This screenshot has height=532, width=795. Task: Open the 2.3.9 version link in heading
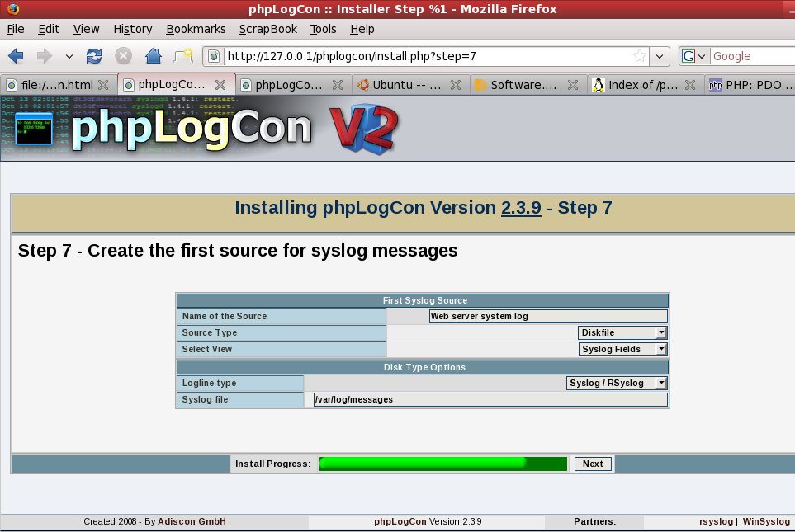click(521, 208)
